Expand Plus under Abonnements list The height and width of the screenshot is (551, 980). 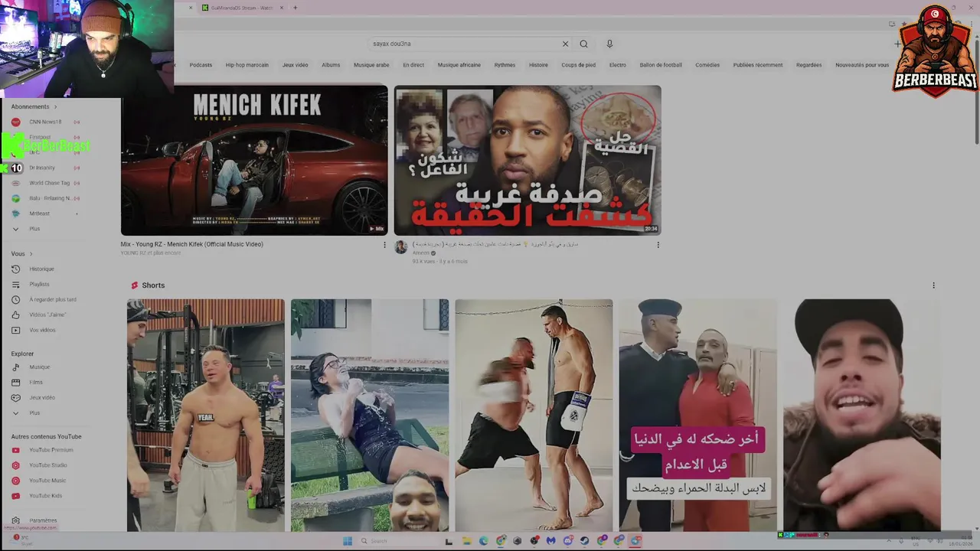pyautogui.click(x=34, y=229)
